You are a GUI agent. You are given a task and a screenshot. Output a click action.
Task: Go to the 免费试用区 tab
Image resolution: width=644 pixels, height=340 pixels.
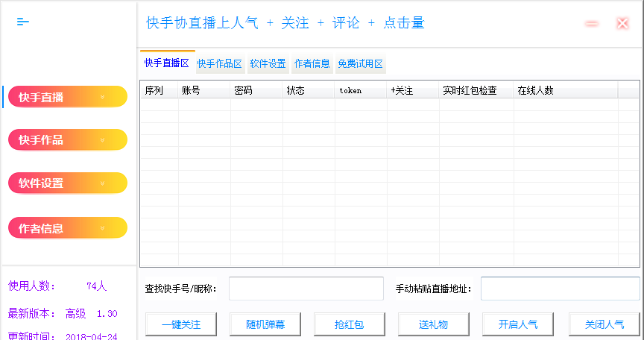point(361,64)
